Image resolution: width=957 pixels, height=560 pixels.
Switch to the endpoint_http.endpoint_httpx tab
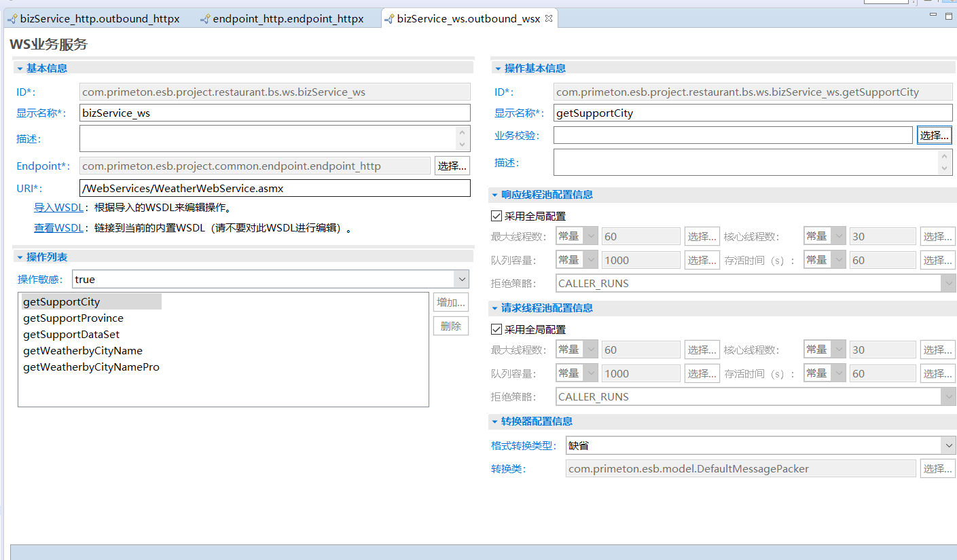[288, 19]
